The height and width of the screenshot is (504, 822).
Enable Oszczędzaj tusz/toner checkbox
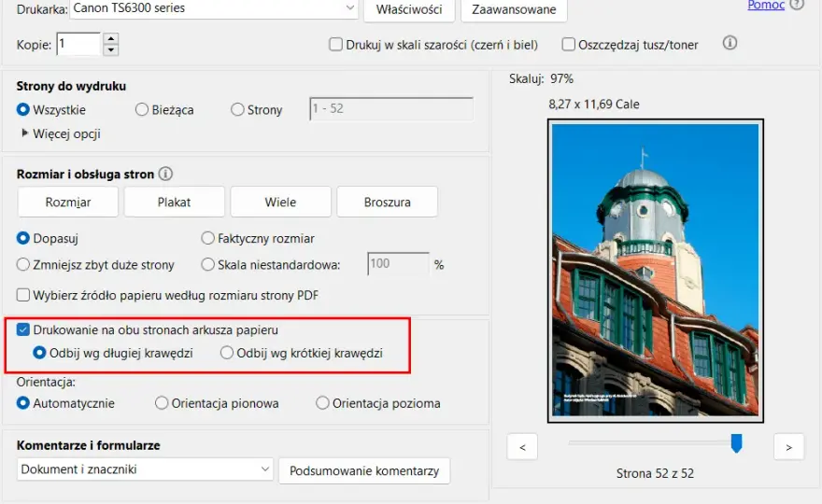click(568, 45)
